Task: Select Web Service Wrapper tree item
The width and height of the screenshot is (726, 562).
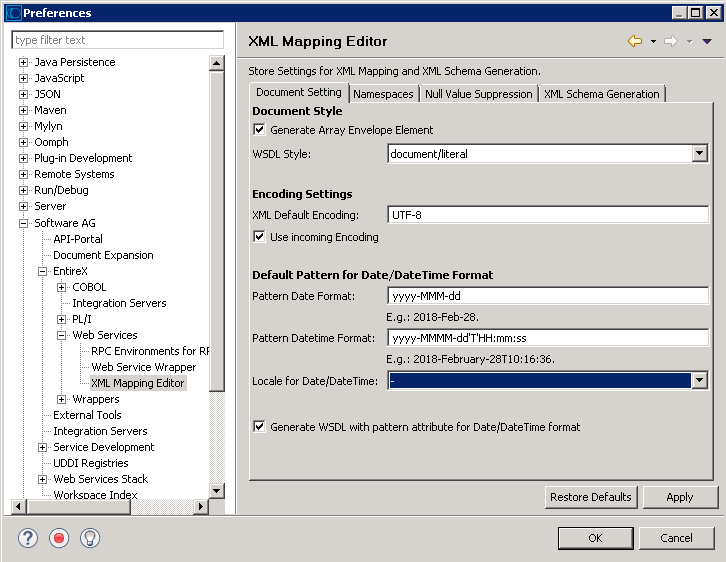Action: pos(144,367)
